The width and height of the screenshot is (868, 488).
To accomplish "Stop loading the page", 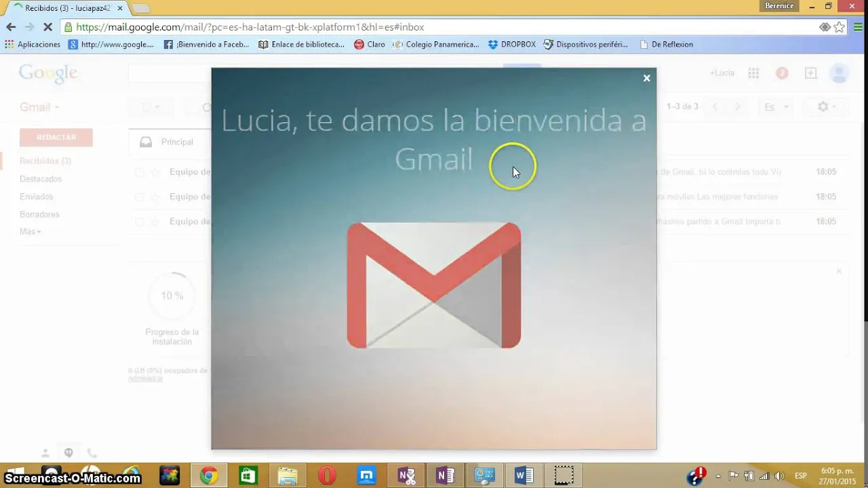I will [x=47, y=27].
